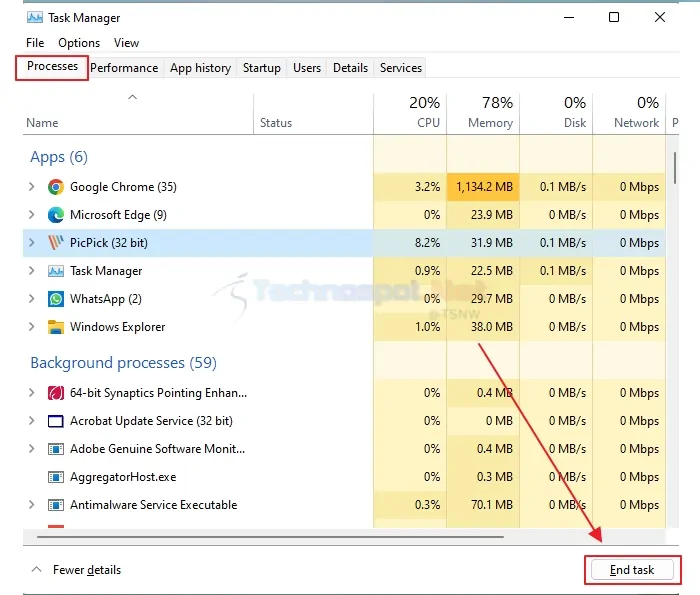Expand 64-bit Synaptics Pointing process

point(31,393)
